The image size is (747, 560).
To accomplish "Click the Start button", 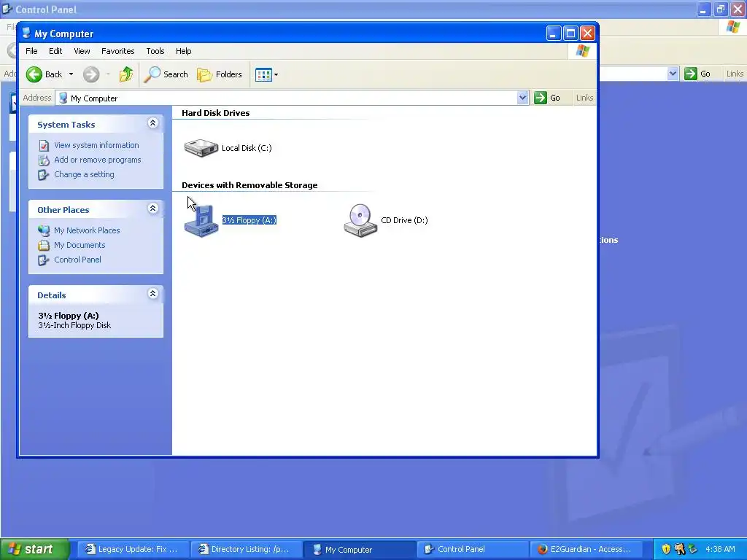I will pos(35,550).
